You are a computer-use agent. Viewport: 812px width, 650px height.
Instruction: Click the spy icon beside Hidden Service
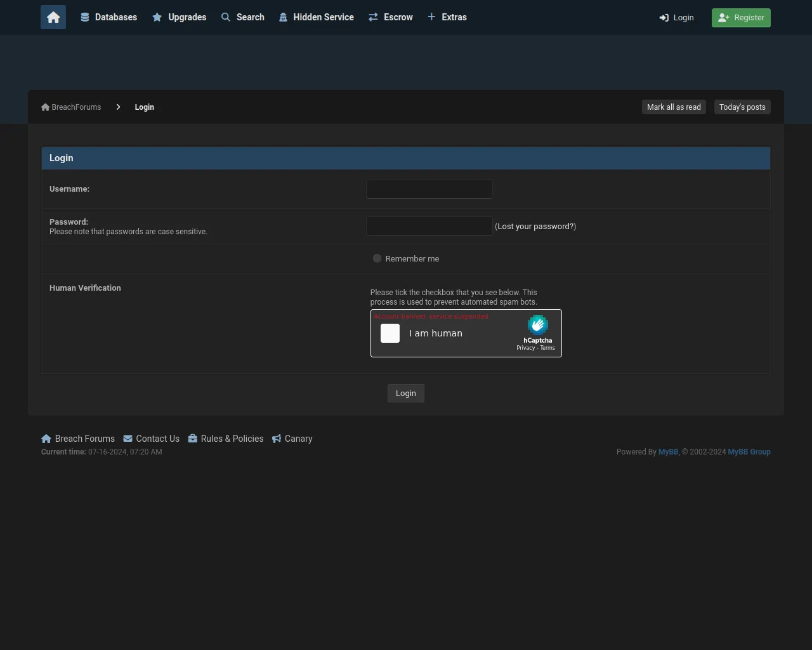[x=283, y=17]
